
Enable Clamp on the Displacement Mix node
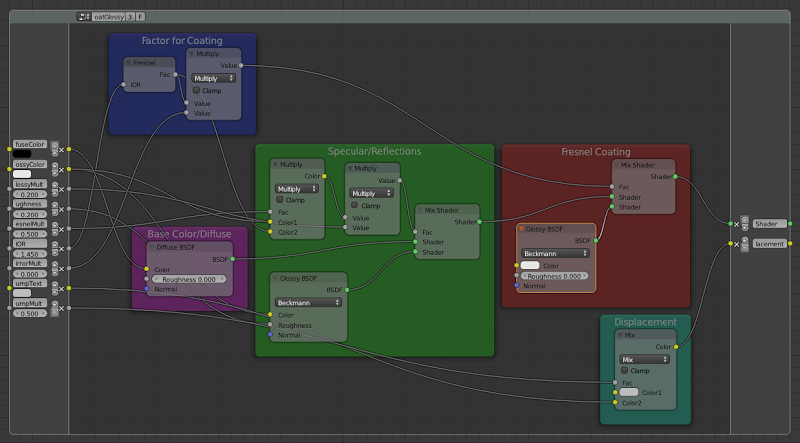(624, 371)
